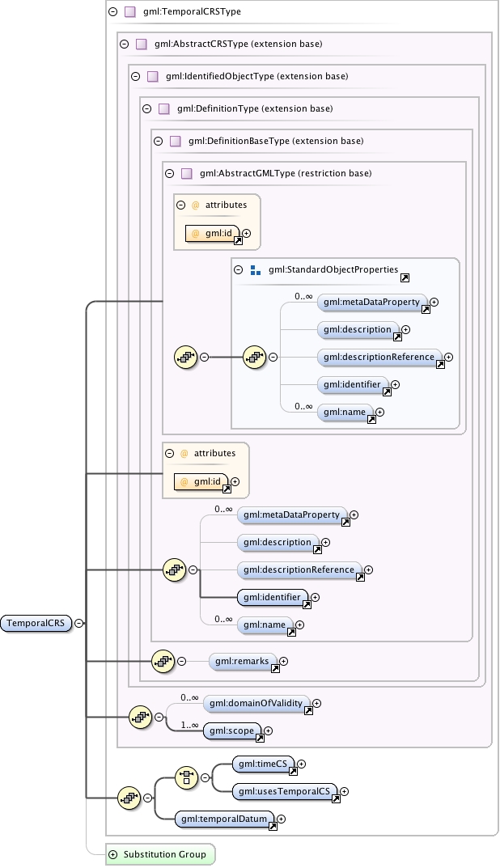Select the sequence icon connected to StandardObjectProperties group
Screen dimensions: 500x868
point(185,357)
